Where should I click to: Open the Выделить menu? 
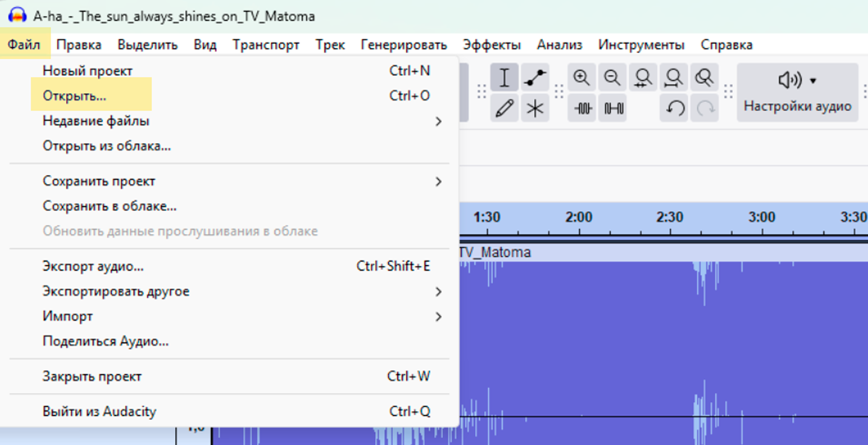[x=147, y=45]
